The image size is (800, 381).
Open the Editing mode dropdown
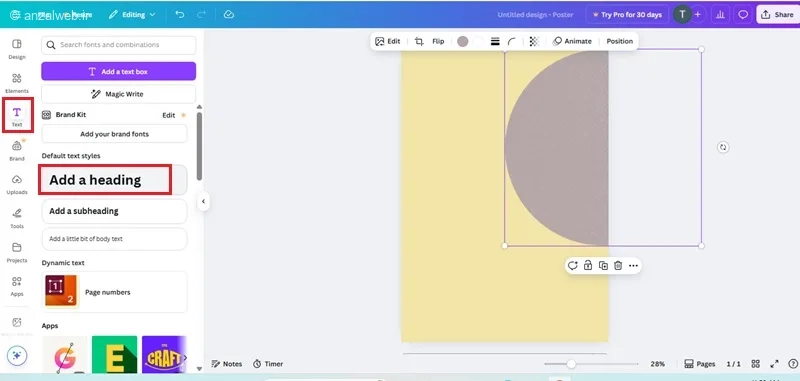(132, 14)
